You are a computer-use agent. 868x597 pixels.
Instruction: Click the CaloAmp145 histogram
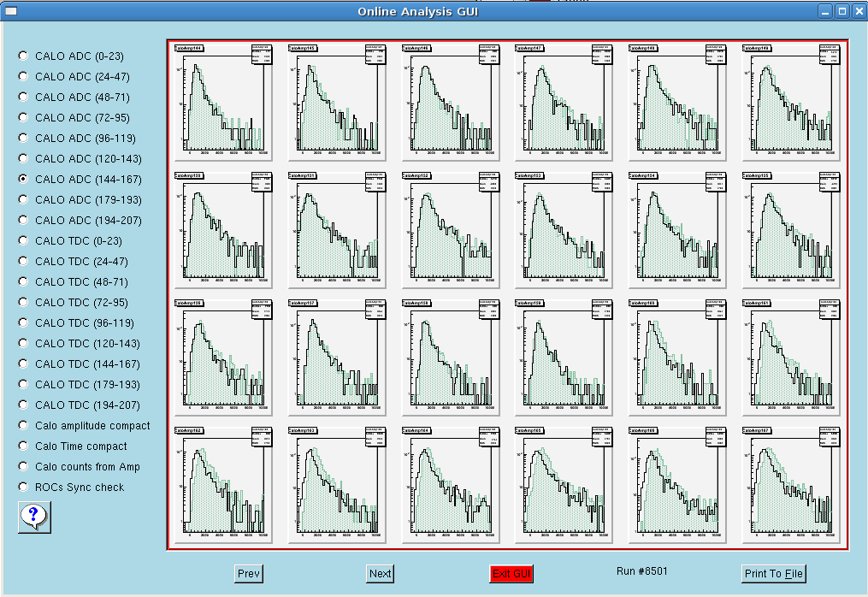(337, 103)
